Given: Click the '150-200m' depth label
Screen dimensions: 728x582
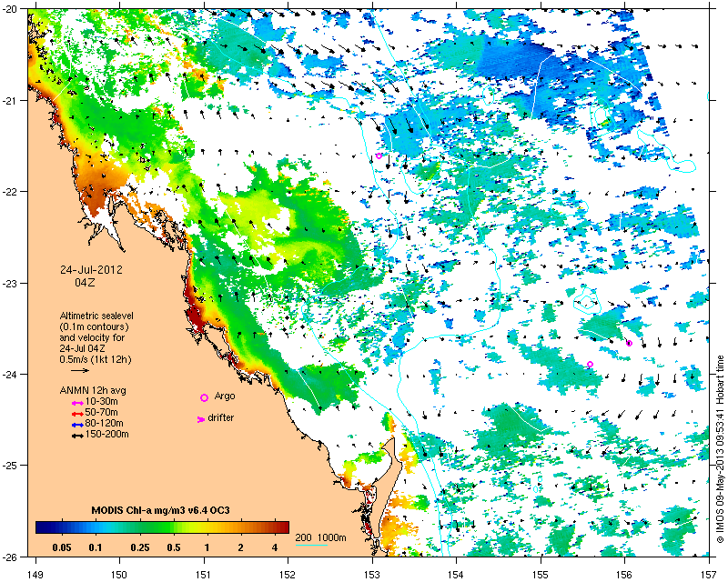Looking at the screenshot, I should coord(106,435).
